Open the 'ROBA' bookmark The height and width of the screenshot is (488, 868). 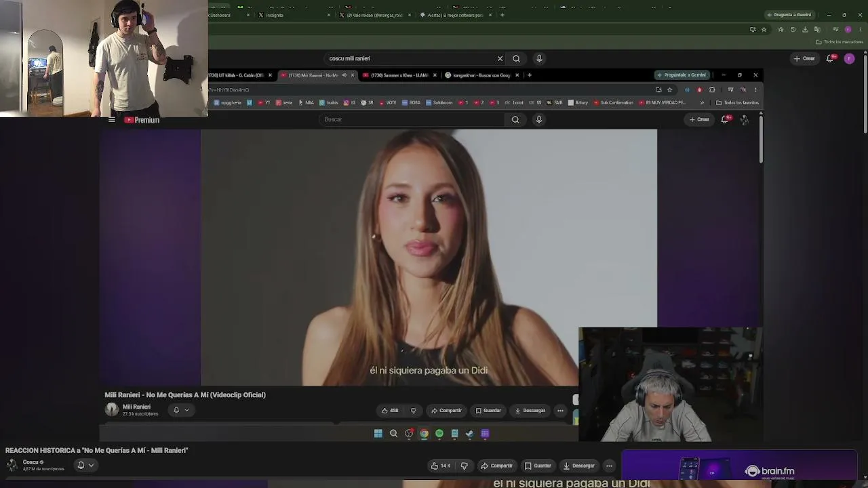tap(412, 103)
